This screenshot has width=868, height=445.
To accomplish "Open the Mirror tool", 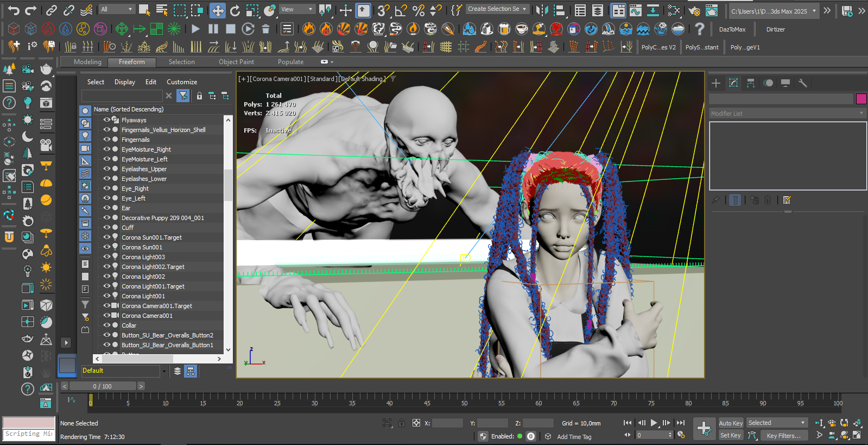I will pyautogui.click(x=542, y=10).
